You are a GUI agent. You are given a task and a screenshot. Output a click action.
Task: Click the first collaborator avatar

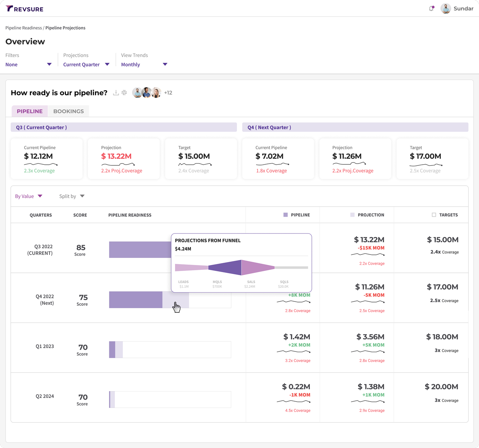click(x=137, y=92)
